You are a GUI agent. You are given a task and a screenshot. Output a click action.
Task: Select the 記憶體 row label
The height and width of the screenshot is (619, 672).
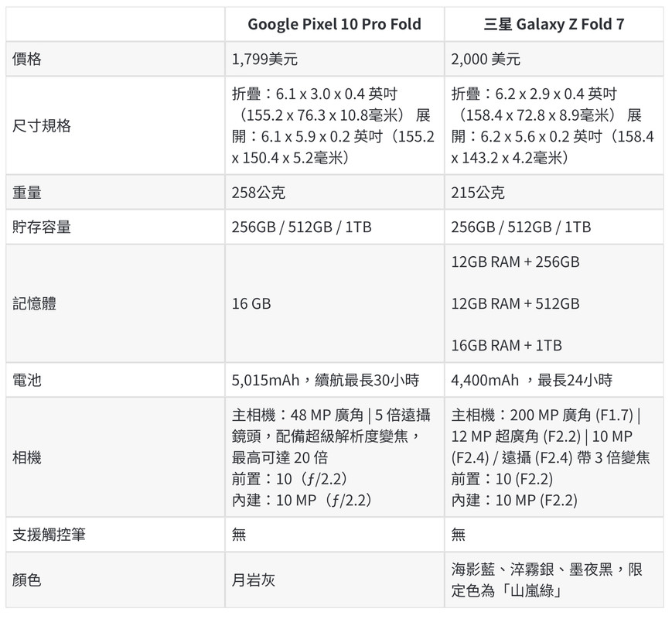34,304
